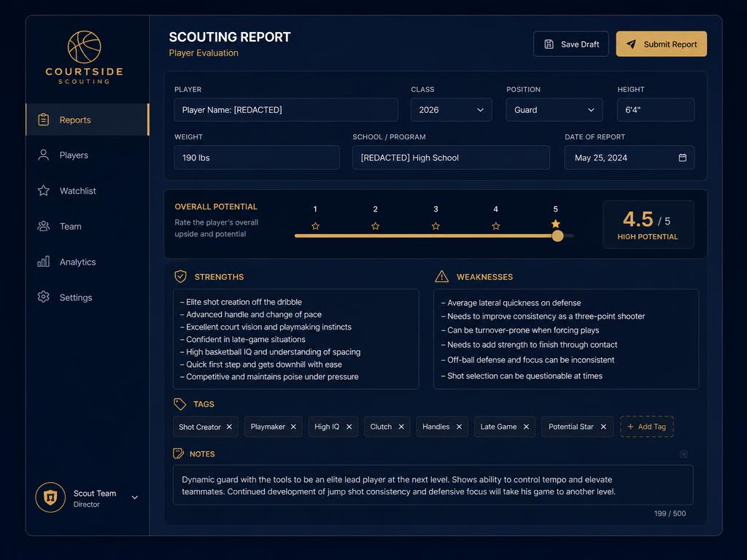
Task: Focus the Player name field
Action: coord(286,110)
